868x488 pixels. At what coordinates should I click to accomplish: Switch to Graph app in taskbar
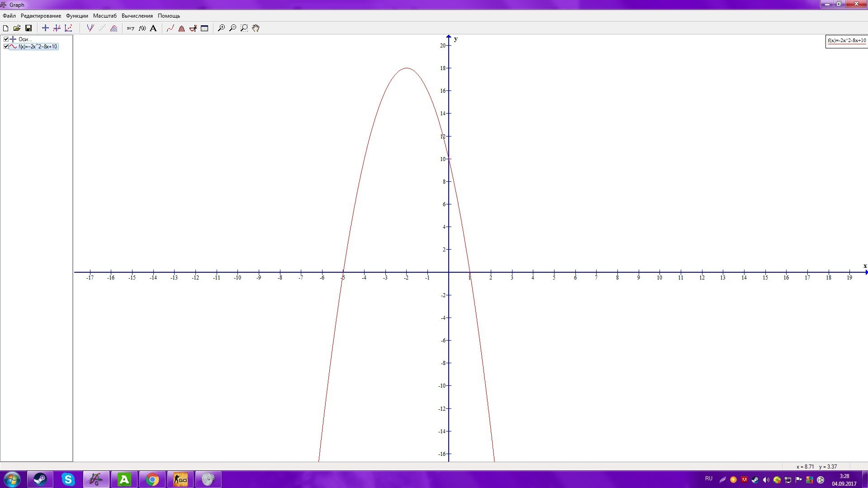coord(96,479)
